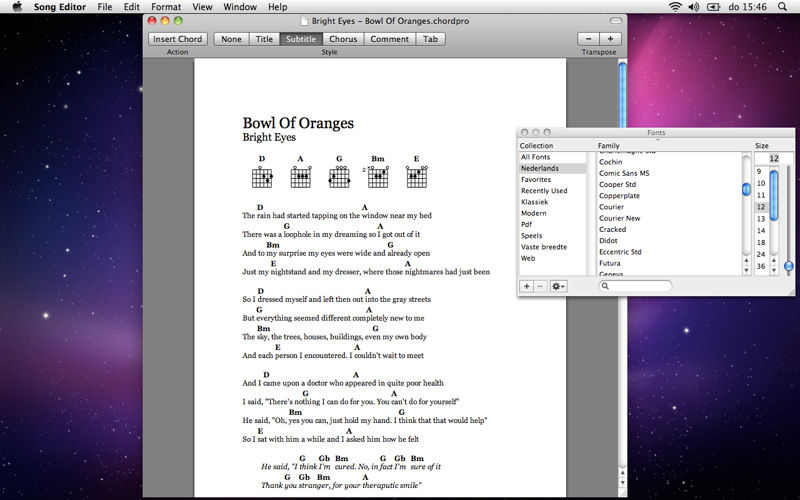Open the View menu
This screenshot has width=800, height=500.
point(202,7)
